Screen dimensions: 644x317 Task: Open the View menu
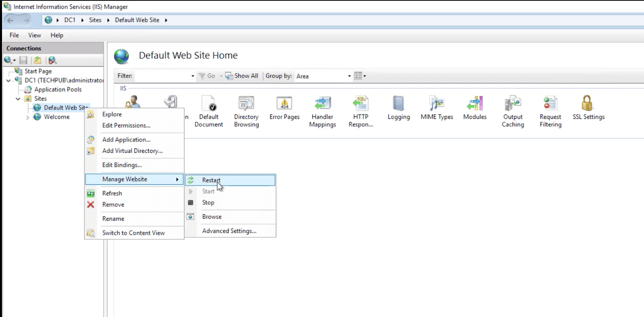[35, 35]
